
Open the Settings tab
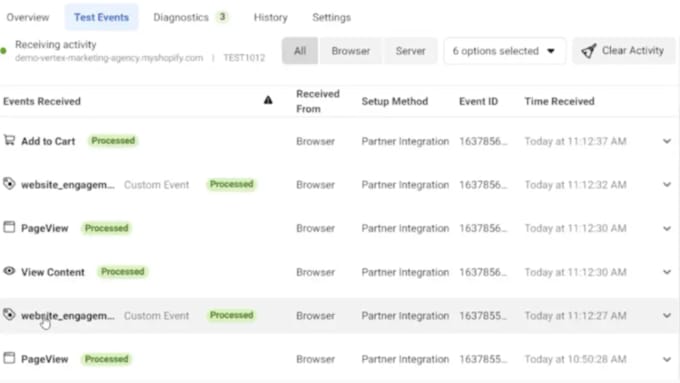[x=331, y=17]
